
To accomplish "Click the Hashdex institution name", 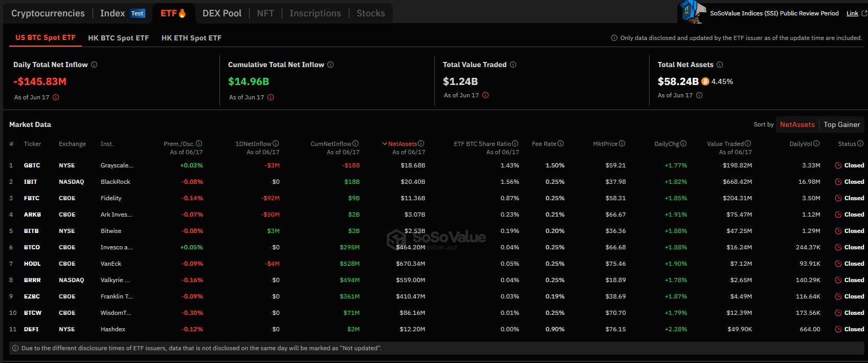I will [113, 329].
